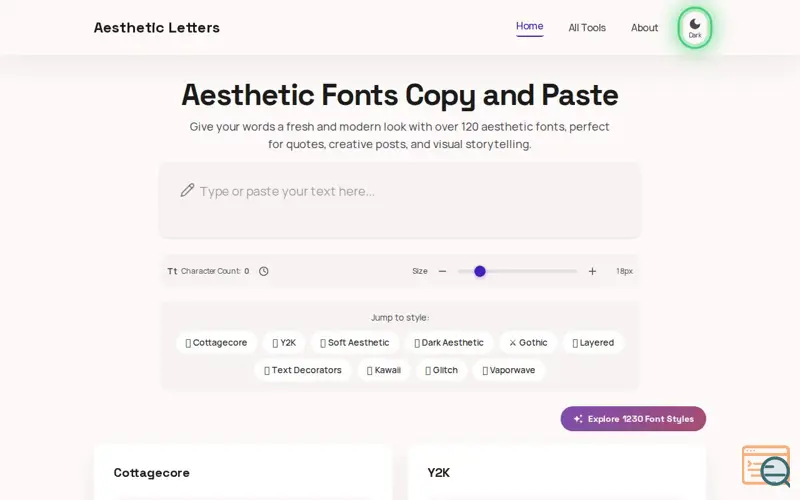Click the Tt character count icon
Viewport: 800px width, 500px height.
[172, 271]
